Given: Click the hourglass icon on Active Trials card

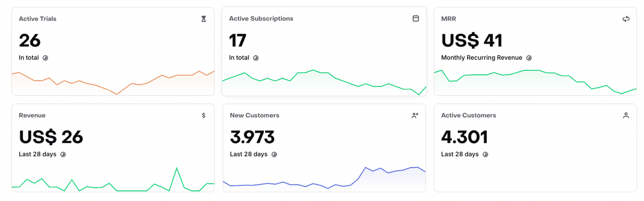Looking at the screenshot, I should pyautogui.click(x=203, y=19).
